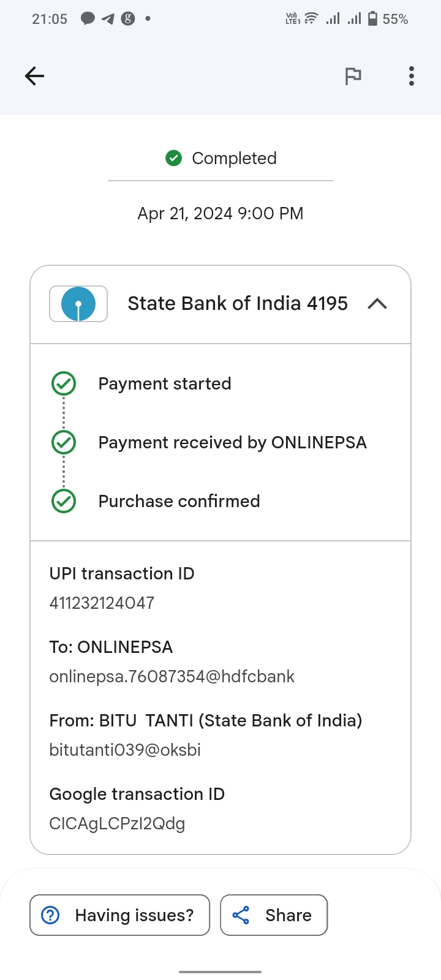441x980 pixels.
Task: Tap the Payment started checkmark
Action: [x=64, y=384]
